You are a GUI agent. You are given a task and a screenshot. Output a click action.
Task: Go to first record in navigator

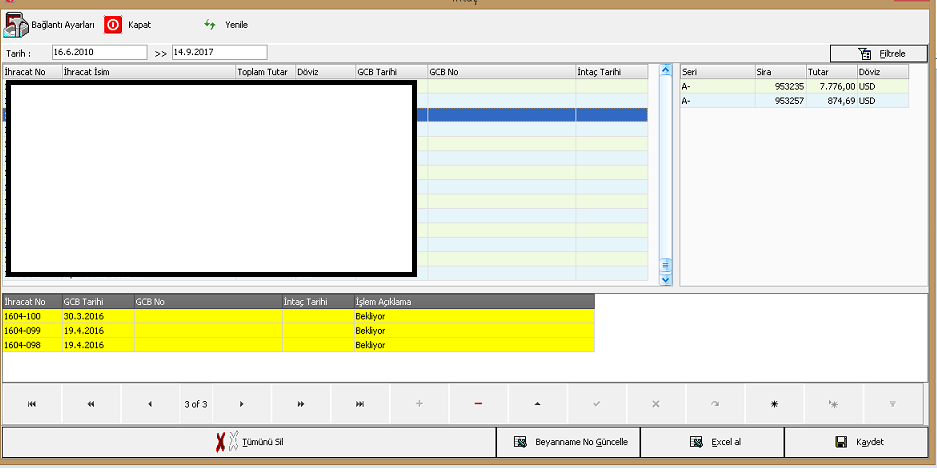tap(32, 404)
